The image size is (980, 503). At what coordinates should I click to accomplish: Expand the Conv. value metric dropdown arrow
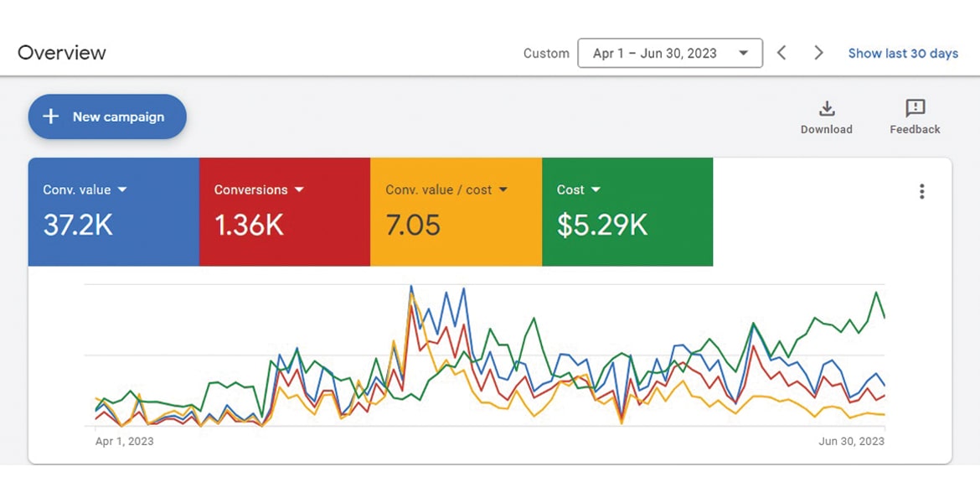(x=122, y=189)
